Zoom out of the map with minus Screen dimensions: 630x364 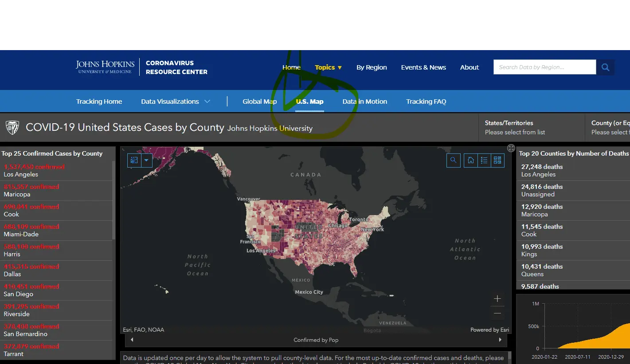497,313
